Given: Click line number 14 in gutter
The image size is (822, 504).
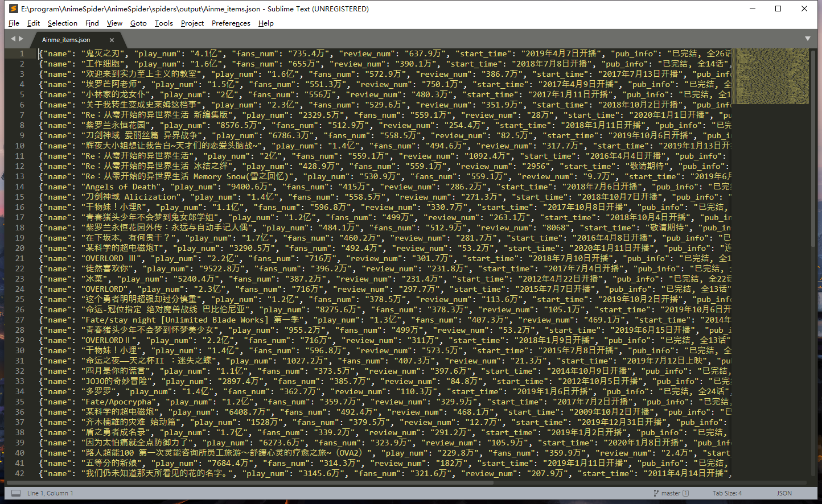Looking at the screenshot, I should point(20,187).
